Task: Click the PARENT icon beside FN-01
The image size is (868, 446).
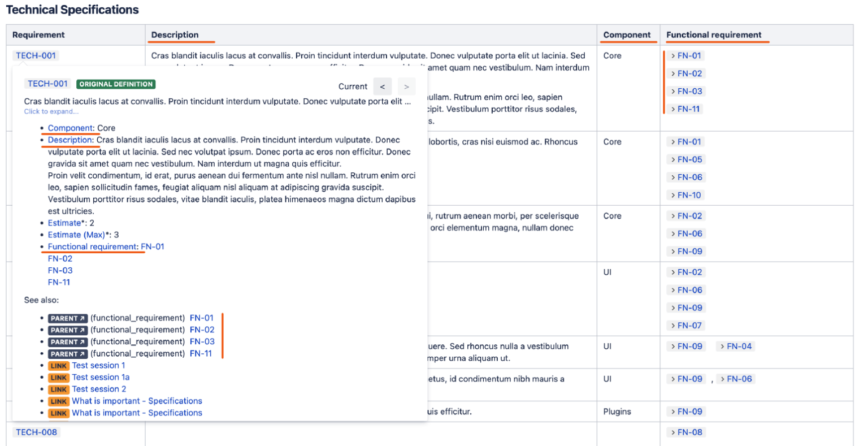Action: tap(67, 318)
